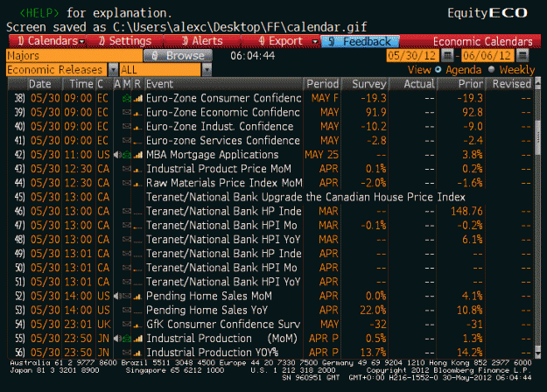The height and width of the screenshot is (392, 547).
Task: Click green mail icon for Industrial Production (MoM)
Action: 127,339
